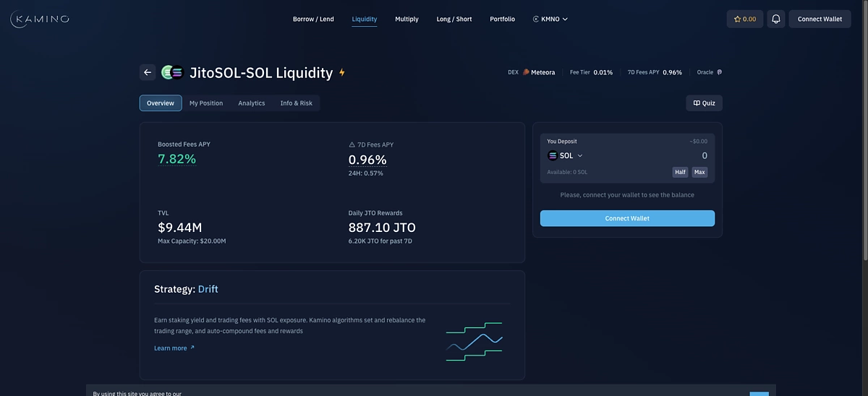Go back using the arrow button

tap(148, 72)
